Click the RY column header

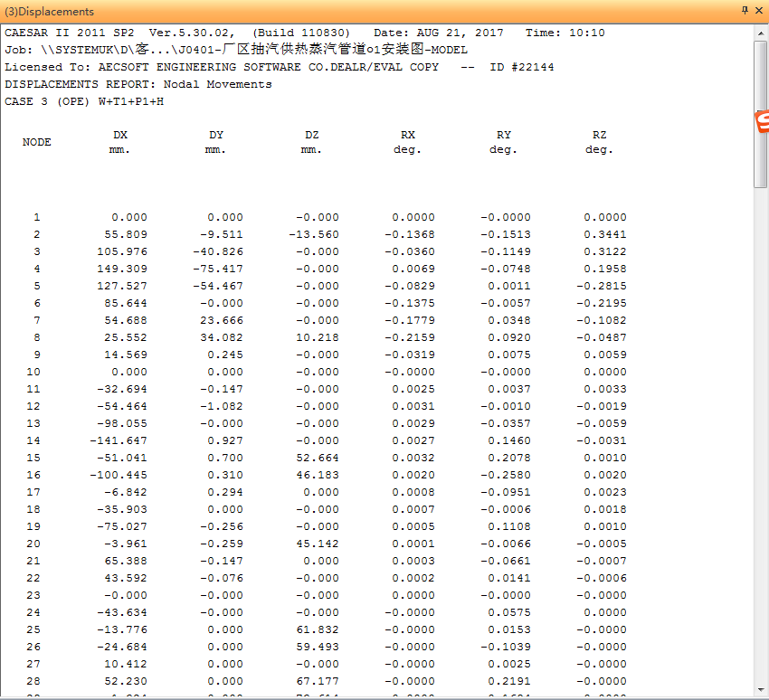[504, 135]
